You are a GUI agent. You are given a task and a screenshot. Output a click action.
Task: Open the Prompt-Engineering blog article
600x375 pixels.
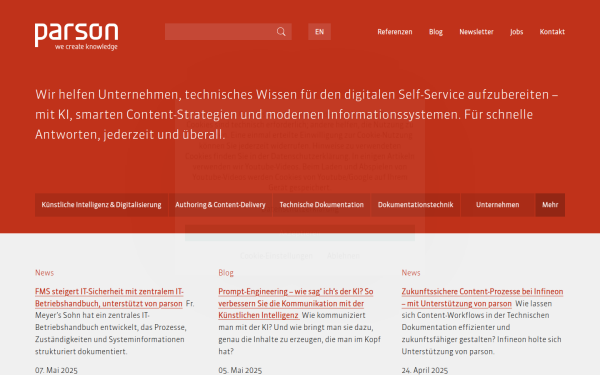point(295,303)
